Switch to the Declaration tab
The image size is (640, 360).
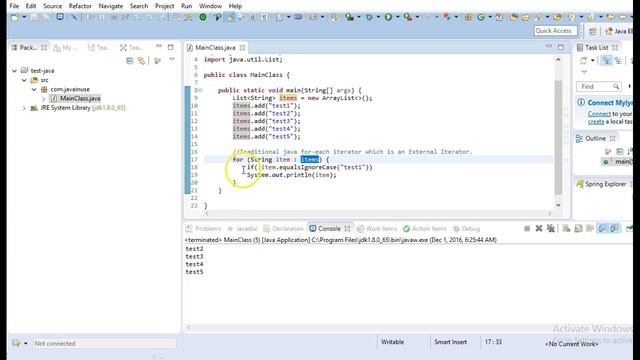tap(284, 229)
